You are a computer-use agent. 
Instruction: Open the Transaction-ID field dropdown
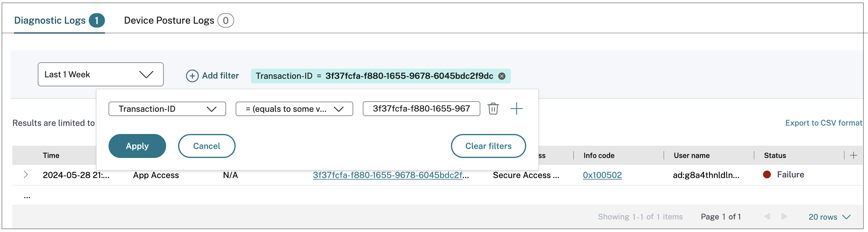tap(167, 109)
